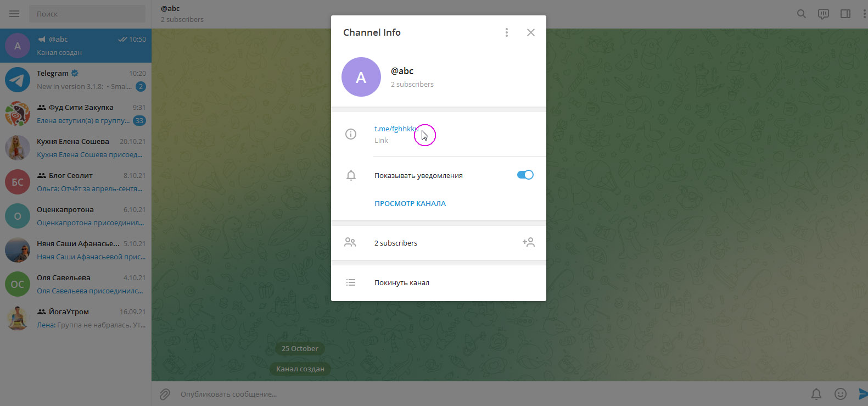The width and height of the screenshot is (868, 406).
Task: Click the ПРОСМОТР КАНАЛА button
Action: click(x=410, y=203)
